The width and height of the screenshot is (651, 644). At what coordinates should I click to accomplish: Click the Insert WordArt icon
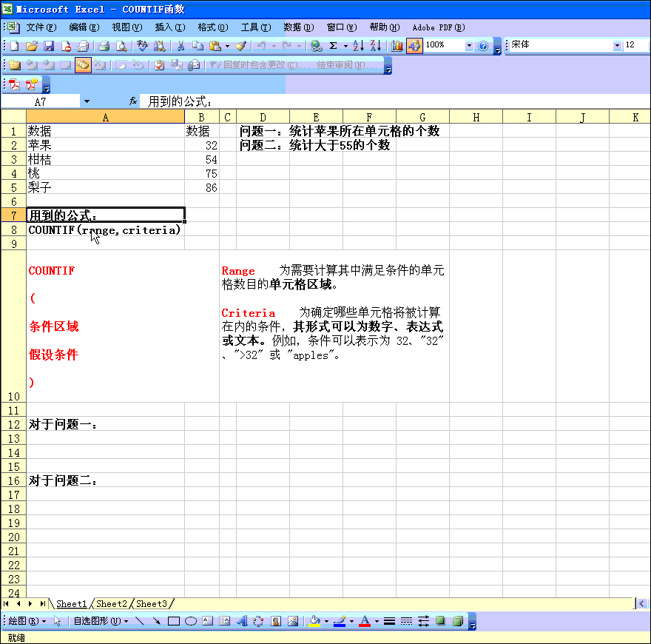click(x=241, y=621)
